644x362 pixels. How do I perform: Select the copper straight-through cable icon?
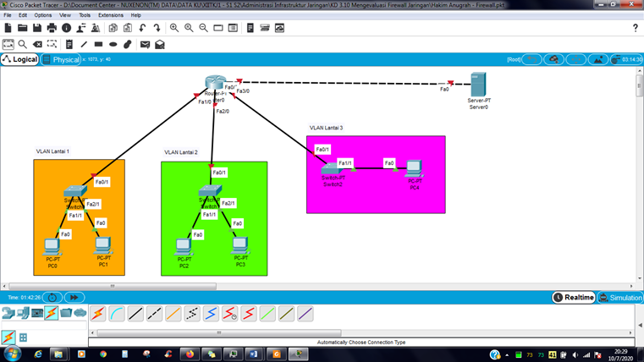(x=135, y=314)
